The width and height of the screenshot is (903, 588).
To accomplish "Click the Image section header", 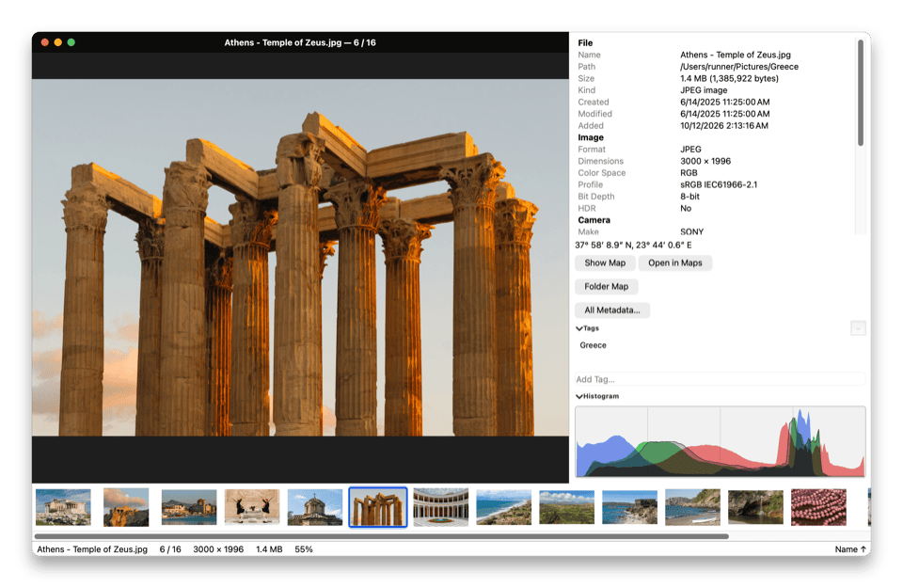I will [x=591, y=137].
